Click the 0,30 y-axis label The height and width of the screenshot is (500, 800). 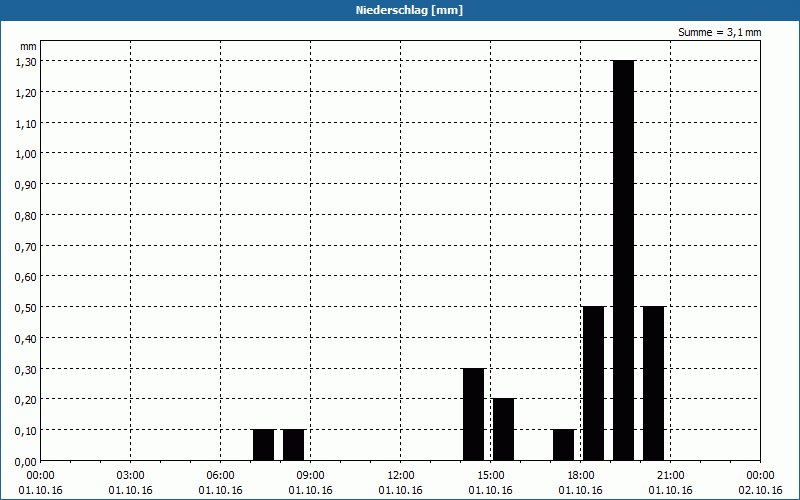point(26,369)
